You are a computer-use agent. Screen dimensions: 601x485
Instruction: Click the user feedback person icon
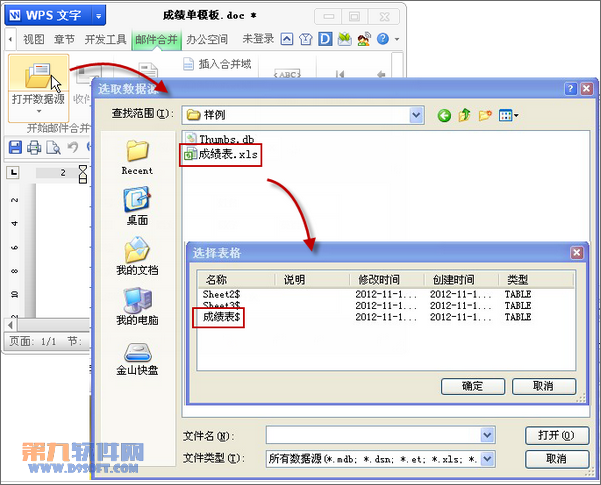tap(364, 39)
